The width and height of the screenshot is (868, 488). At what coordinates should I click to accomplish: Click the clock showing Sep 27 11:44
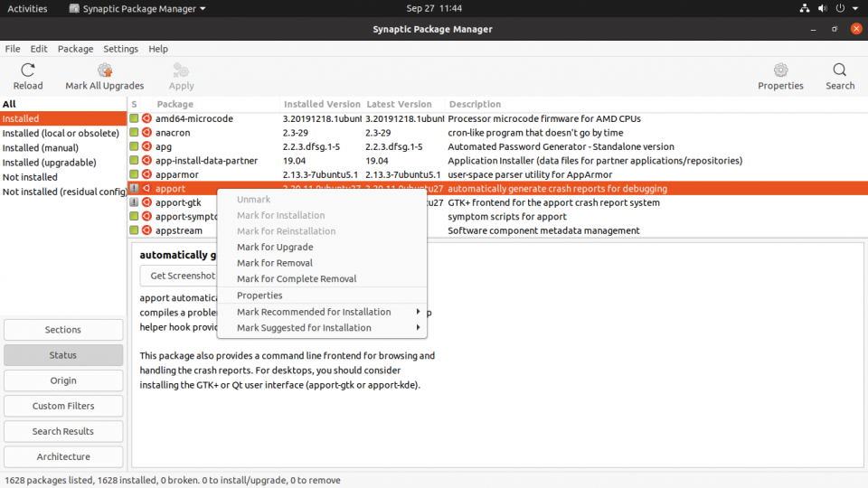coord(434,8)
